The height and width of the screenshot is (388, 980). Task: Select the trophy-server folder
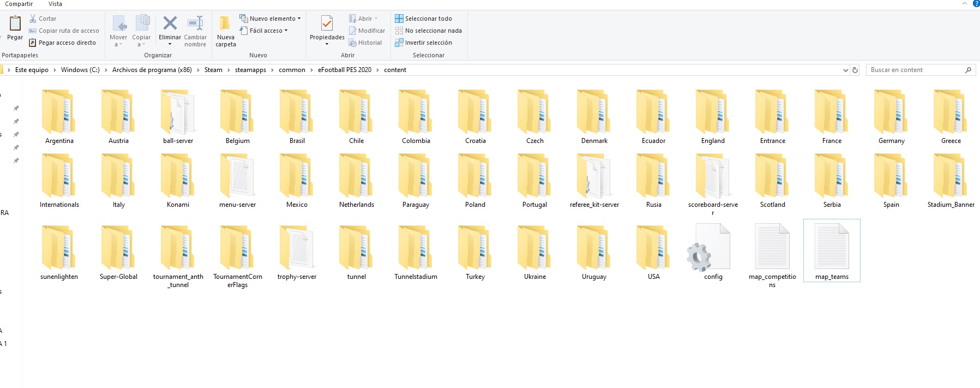pos(297,253)
